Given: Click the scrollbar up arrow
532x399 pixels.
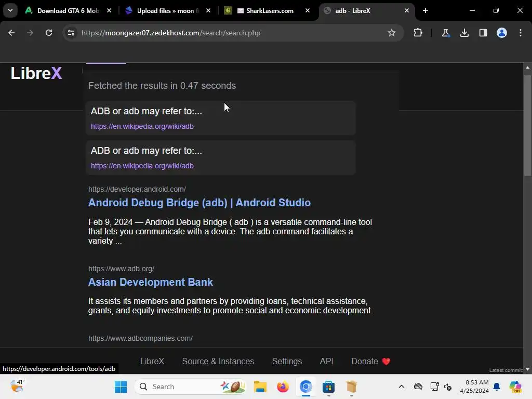Looking at the screenshot, I should click(527, 68).
